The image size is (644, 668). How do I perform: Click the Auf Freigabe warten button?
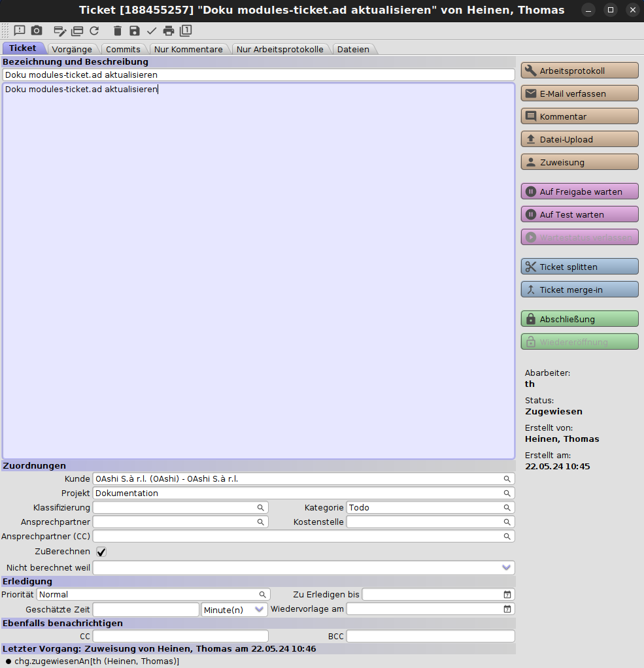(x=579, y=192)
